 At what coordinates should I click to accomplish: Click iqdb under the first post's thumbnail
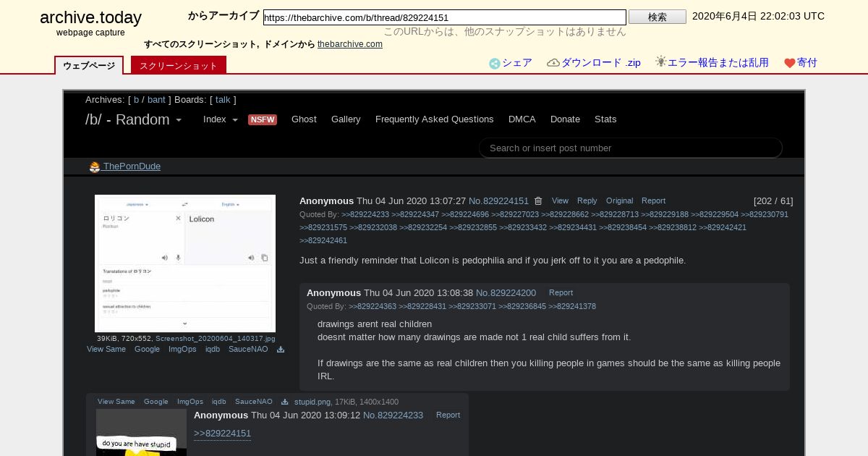(x=213, y=350)
